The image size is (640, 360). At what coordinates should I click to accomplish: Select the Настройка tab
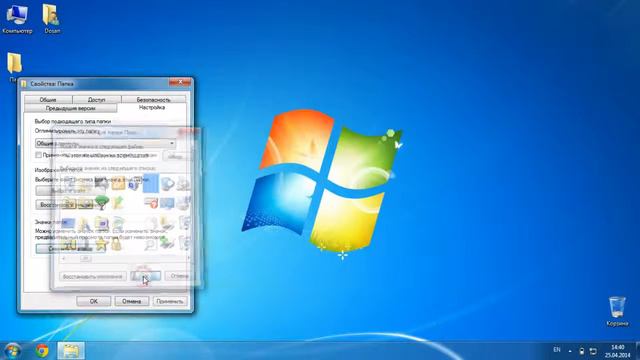tap(152, 108)
